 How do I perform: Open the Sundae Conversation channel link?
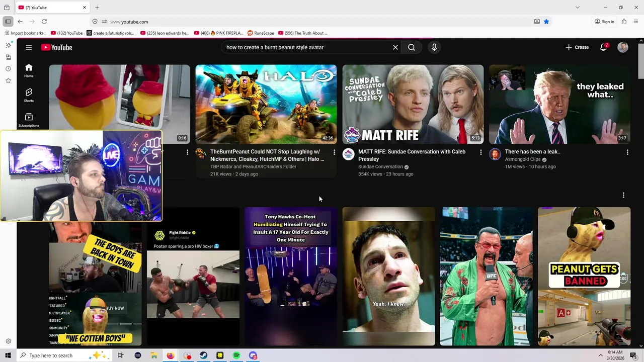[x=380, y=166]
